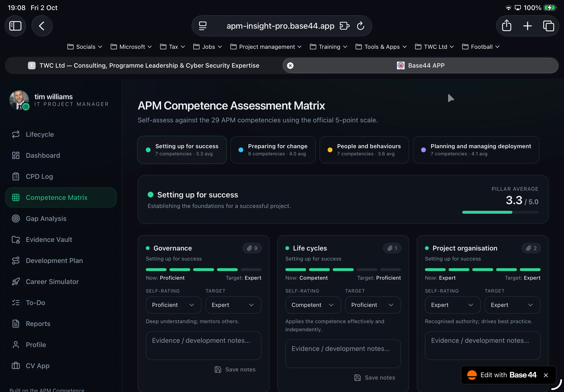The image size is (564, 392).
Task: Launch Career Simulator from sidebar
Action: point(61,282)
